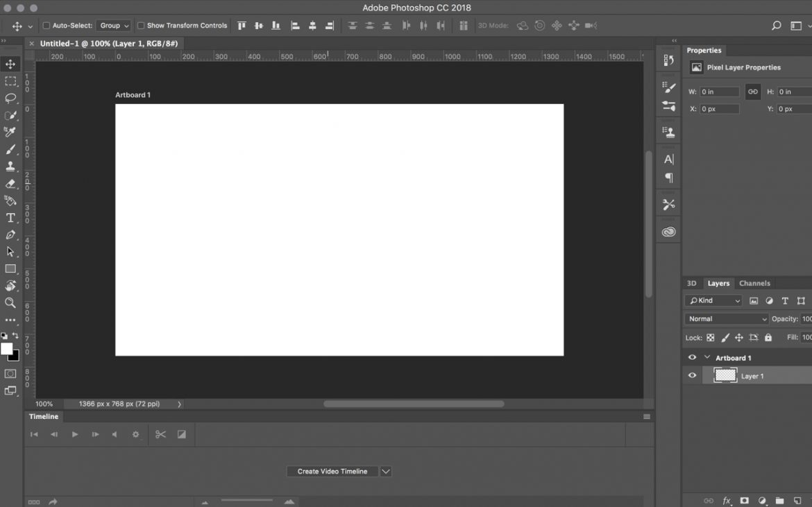Select the Brush tool
This screenshot has width=812, height=507.
[10, 150]
